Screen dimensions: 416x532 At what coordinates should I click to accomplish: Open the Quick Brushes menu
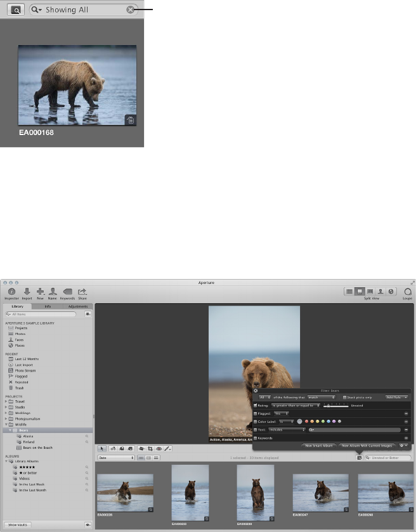[167, 448]
